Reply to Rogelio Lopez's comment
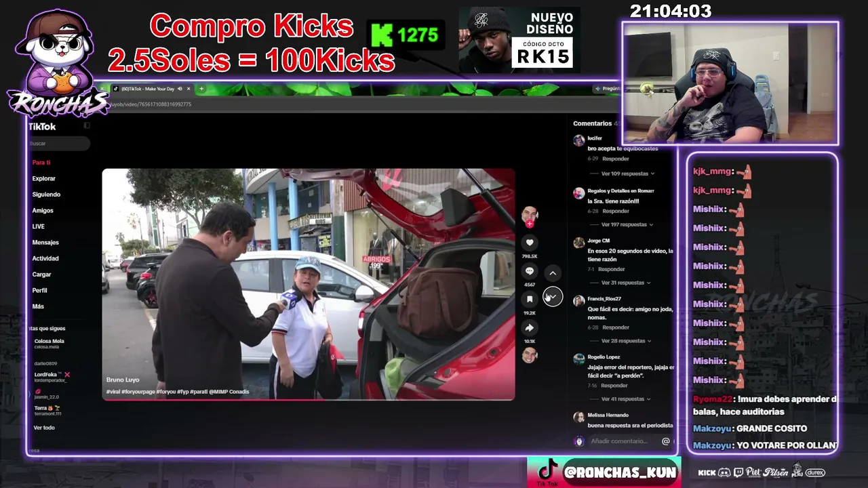Image resolution: width=868 pixels, height=488 pixels. coord(614,386)
